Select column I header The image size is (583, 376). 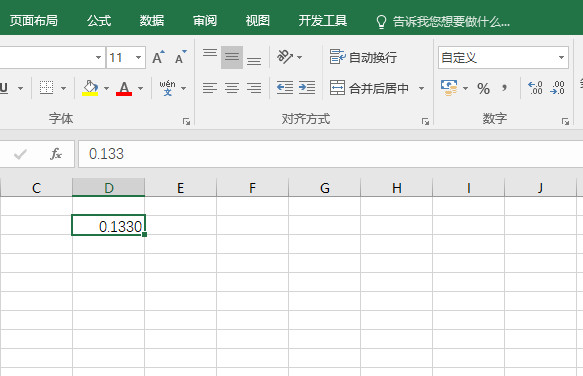[468, 187]
